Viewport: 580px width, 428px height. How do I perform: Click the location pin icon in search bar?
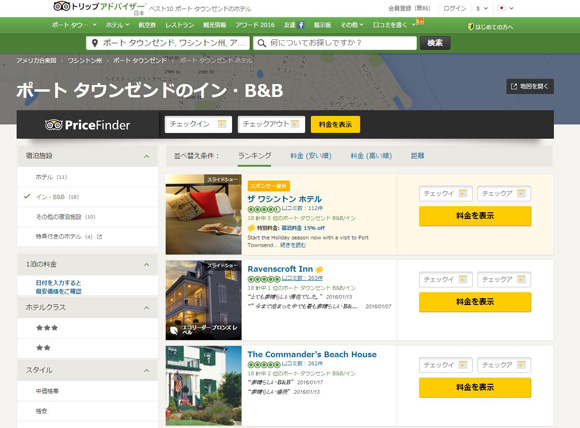pos(95,43)
